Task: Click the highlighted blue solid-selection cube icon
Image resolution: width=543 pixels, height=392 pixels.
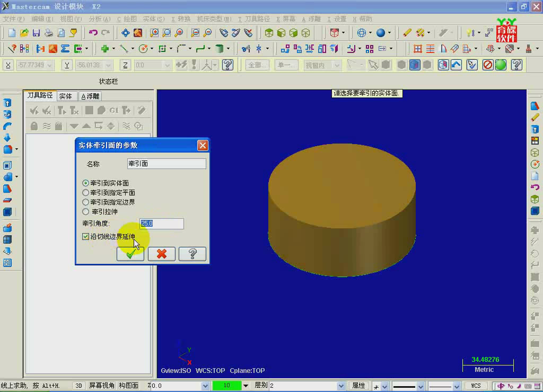Action: (x=415, y=65)
